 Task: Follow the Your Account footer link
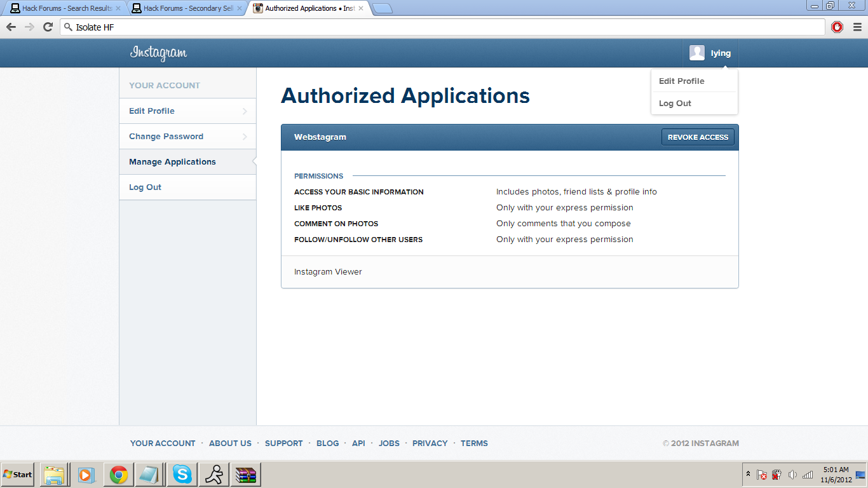[163, 444]
